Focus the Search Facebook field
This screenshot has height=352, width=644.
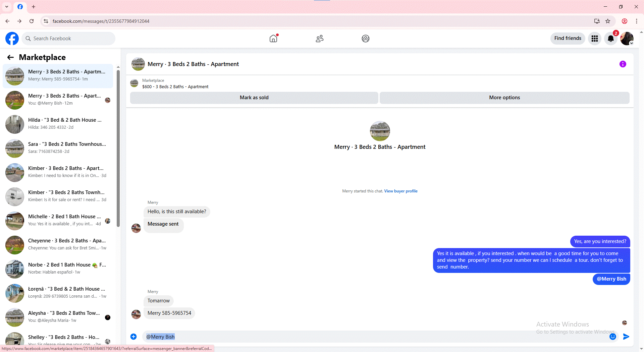[x=68, y=39]
